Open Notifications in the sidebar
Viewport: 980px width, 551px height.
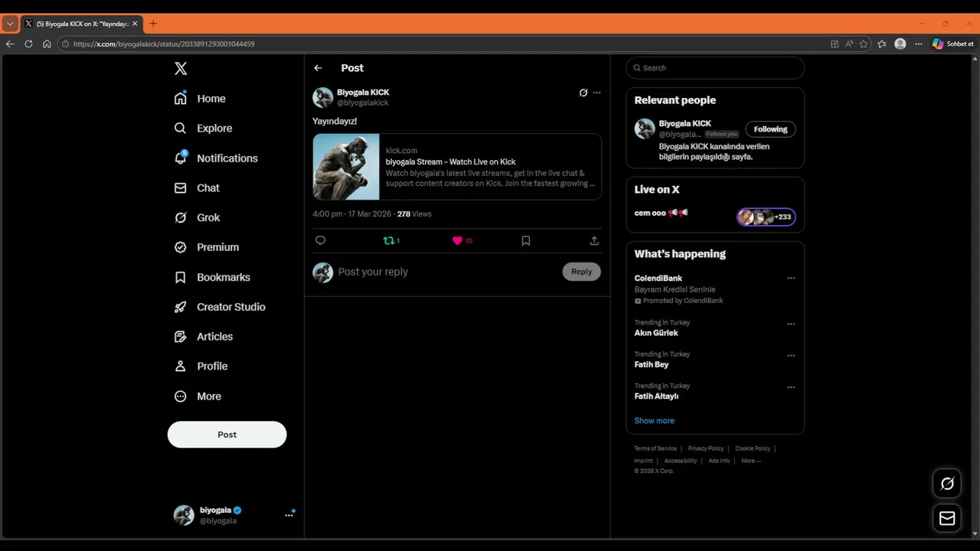coord(216,158)
